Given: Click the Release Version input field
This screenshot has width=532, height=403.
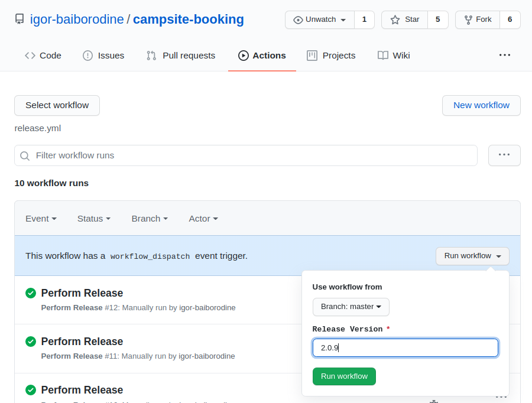Looking at the screenshot, I should [x=406, y=347].
